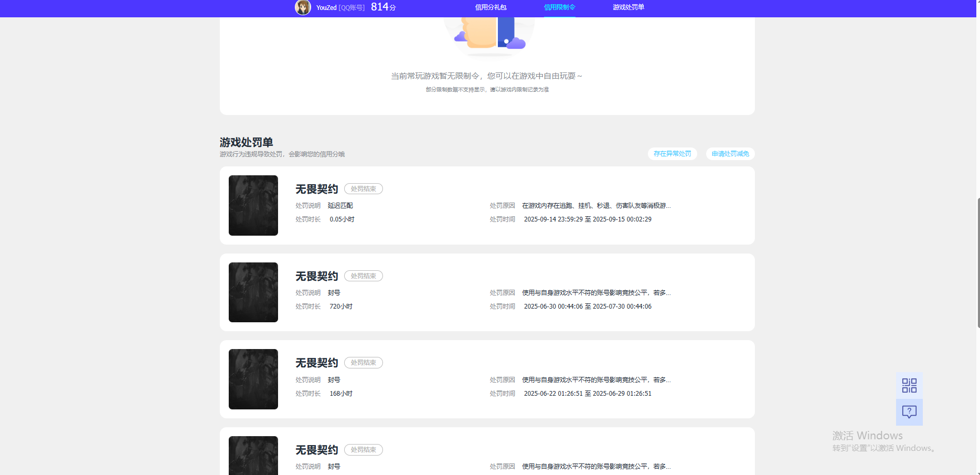Click the page vertical scrollbar thumb

tap(978, 263)
